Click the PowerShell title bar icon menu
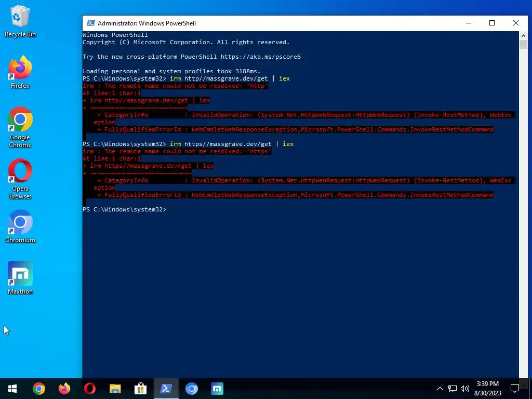The height and width of the screenshot is (399, 532). (x=90, y=23)
